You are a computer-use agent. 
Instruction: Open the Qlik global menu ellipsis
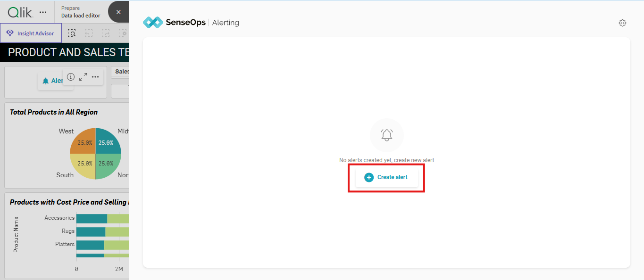[x=43, y=12]
